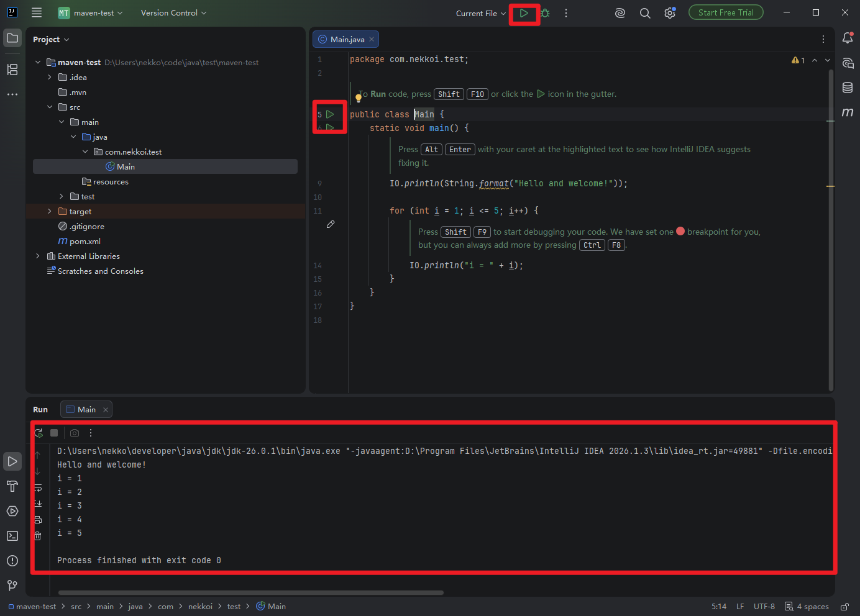
Task: Toggle read-only lock icon in status bar
Action: coord(845,607)
